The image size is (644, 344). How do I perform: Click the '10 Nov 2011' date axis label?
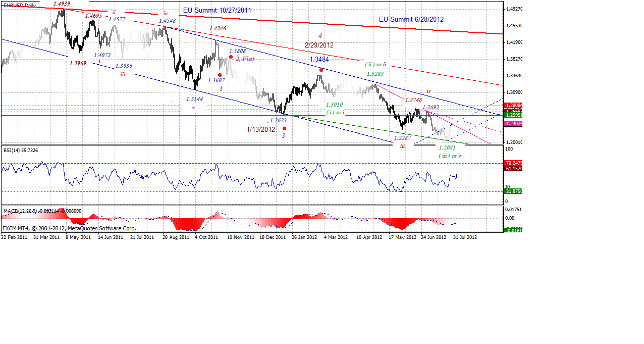241,236
